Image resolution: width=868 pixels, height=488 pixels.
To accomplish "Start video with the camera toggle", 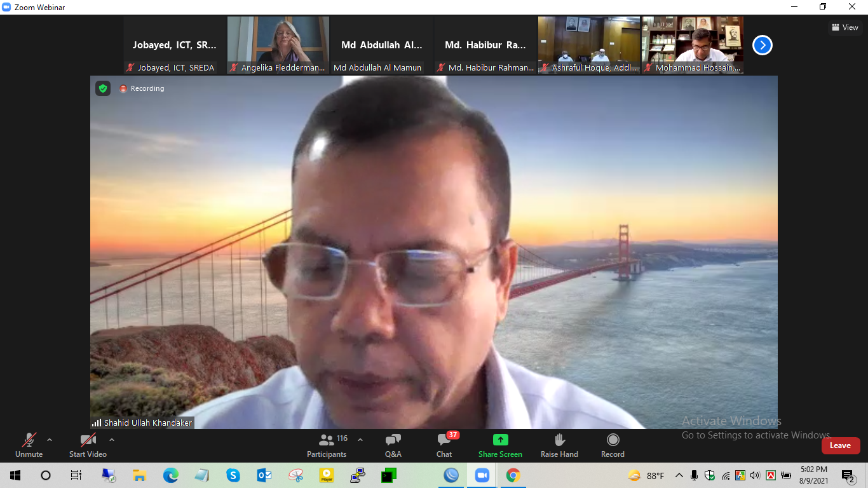I will pos(88,445).
